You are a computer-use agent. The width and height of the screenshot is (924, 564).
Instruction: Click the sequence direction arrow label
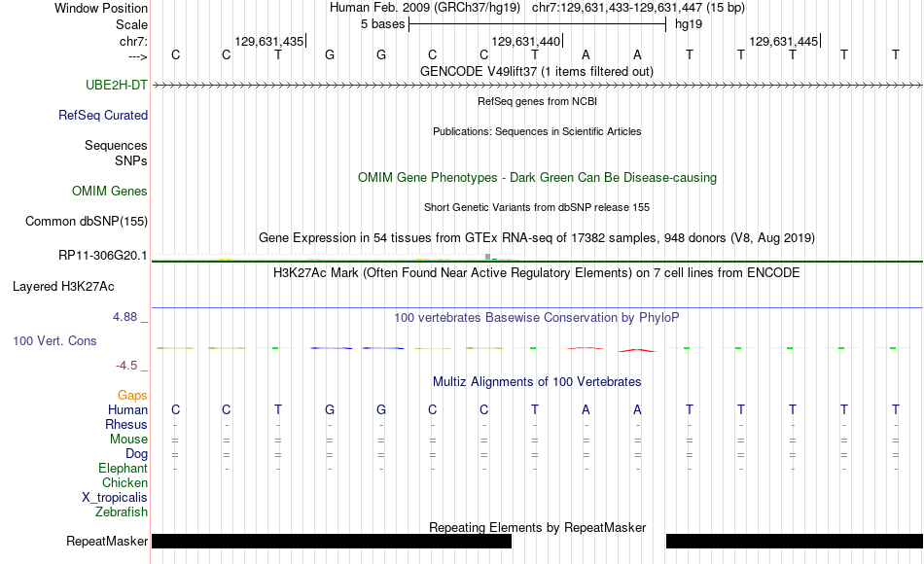click(138, 56)
